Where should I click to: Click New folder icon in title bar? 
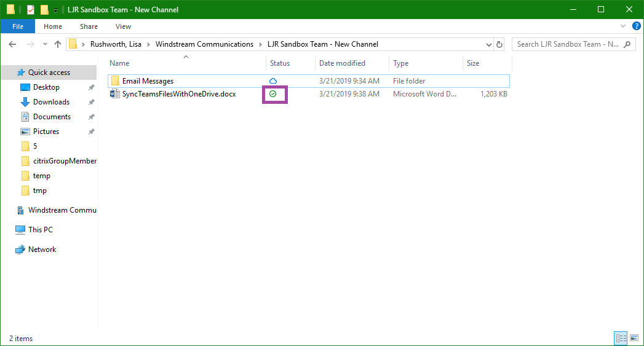(44, 9)
